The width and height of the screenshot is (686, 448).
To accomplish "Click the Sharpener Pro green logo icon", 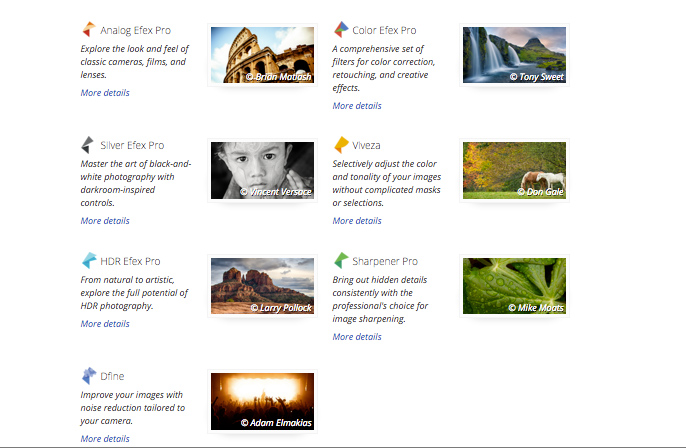I will click(341, 260).
